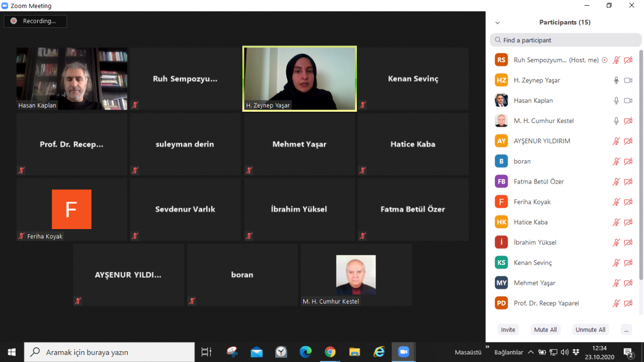
Task: Select Hasan Kaplan's video tile
Action: 72,79
